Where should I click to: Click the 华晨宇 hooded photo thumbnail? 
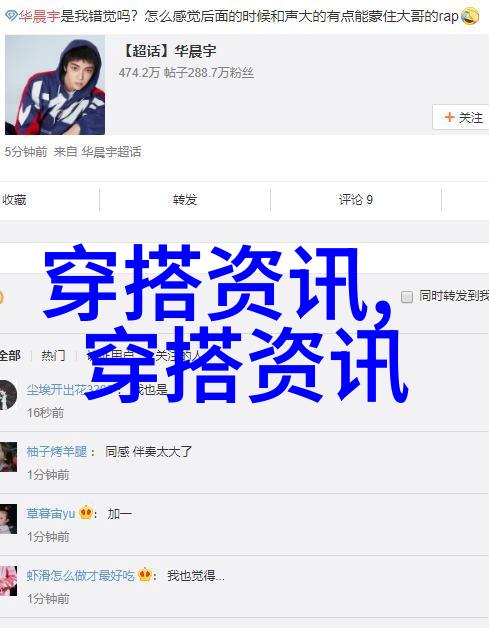click(x=55, y=85)
